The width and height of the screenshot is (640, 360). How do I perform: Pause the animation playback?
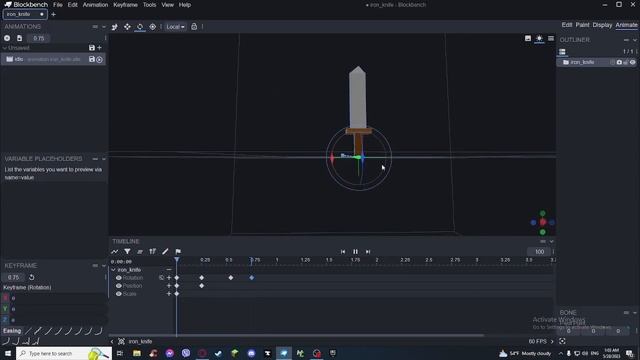pos(356,252)
